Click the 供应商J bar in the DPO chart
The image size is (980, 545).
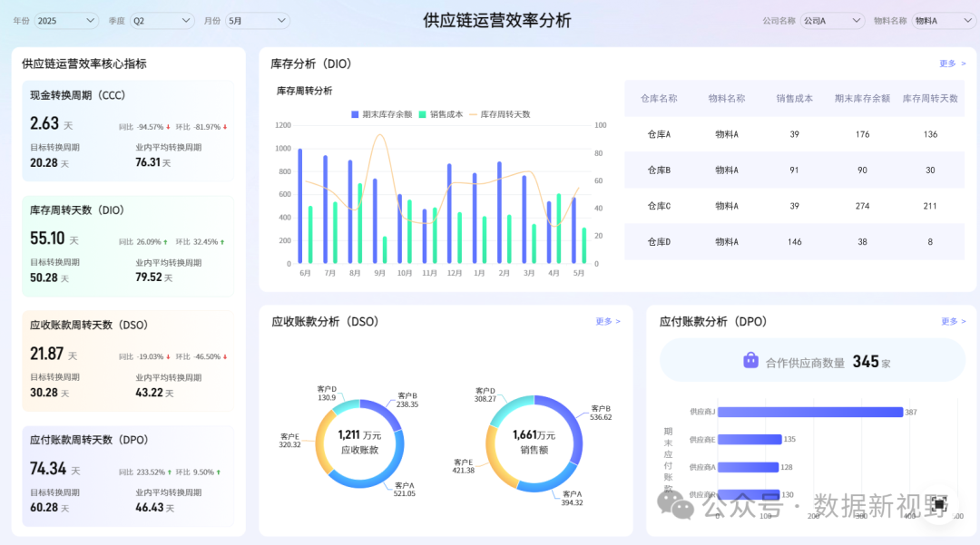click(x=809, y=412)
